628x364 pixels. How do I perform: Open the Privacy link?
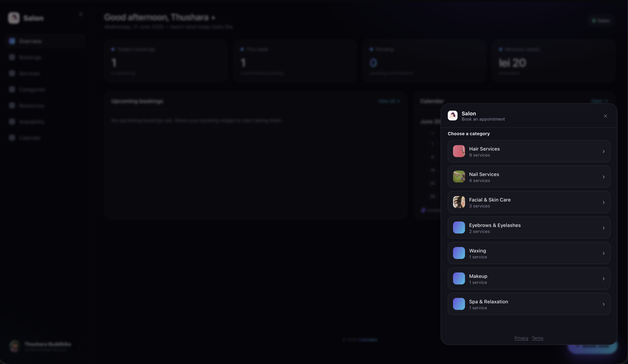coord(521,338)
